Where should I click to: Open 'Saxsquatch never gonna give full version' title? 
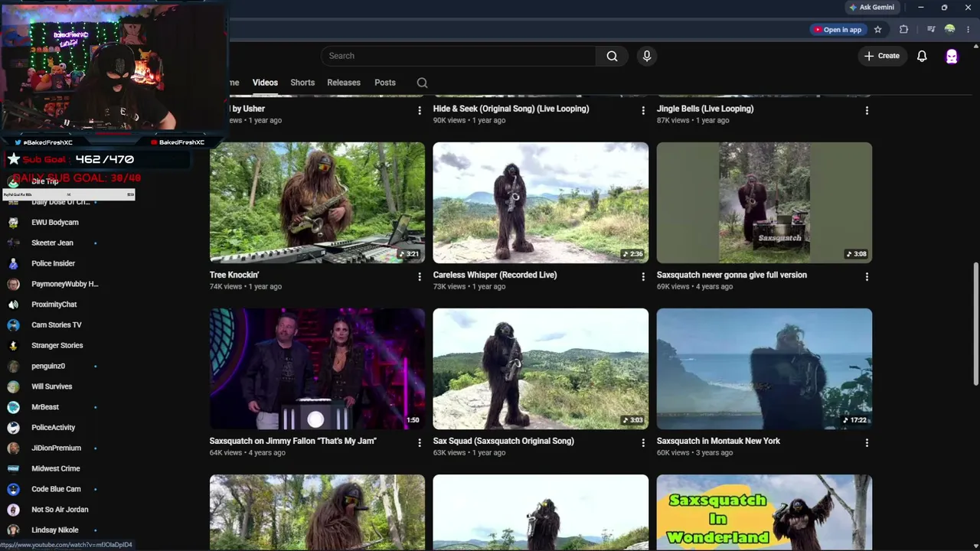(732, 275)
